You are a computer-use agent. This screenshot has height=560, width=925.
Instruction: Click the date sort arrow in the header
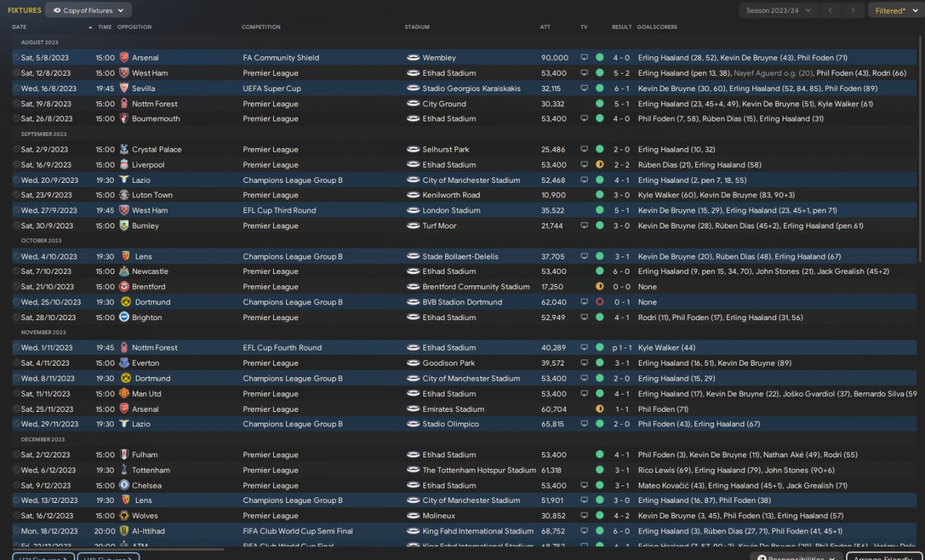pyautogui.click(x=90, y=27)
